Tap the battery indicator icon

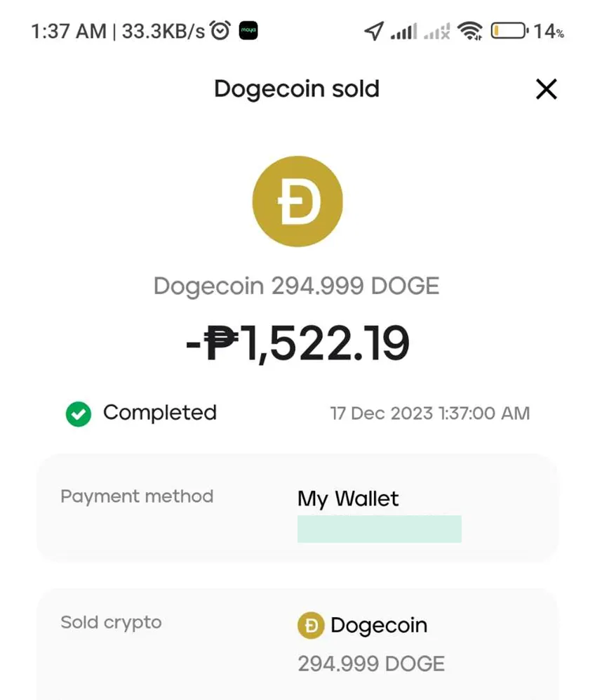pyautogui.click(x=510, y=31)
